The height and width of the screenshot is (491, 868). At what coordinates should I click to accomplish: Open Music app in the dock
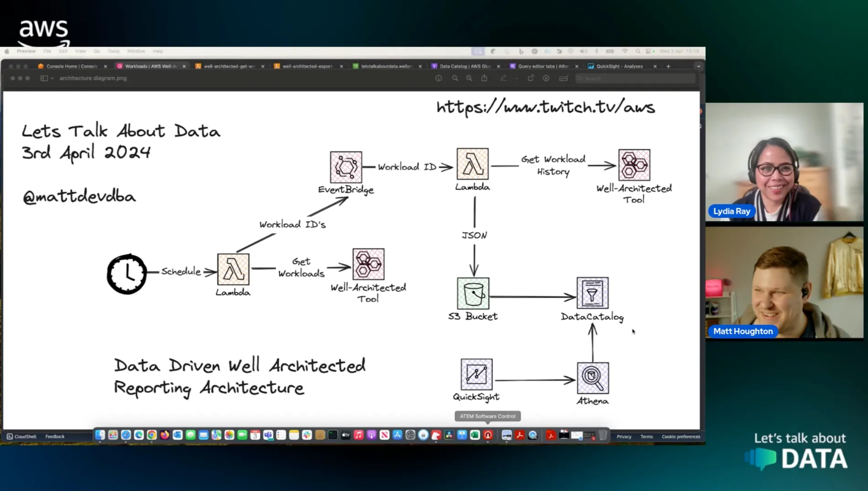(x=359, y=435)
